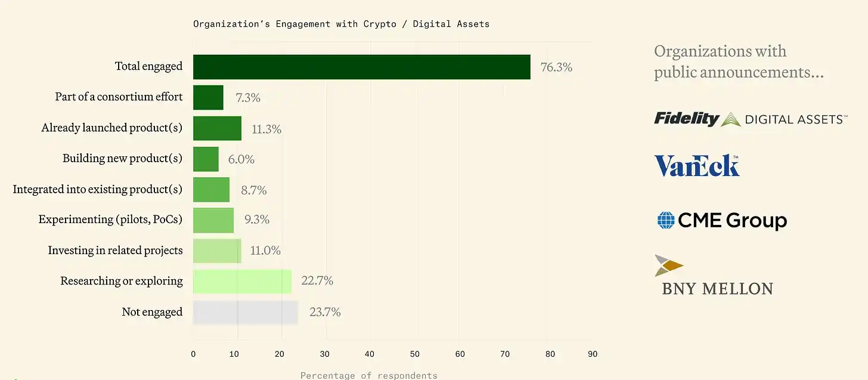This screenshot has height=380, width=868.
Task: Click the BNY Mellon arrow emblem
Action: pyautogui.click(x=669, y=265)
